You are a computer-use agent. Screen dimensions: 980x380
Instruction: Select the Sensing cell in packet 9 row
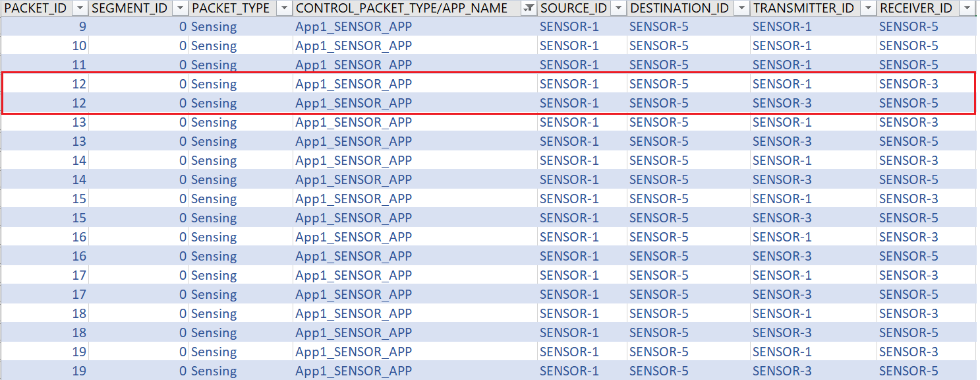214,27
